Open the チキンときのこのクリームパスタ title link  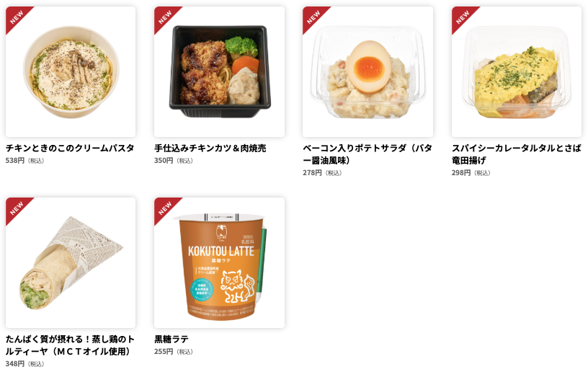click(70, 148)
